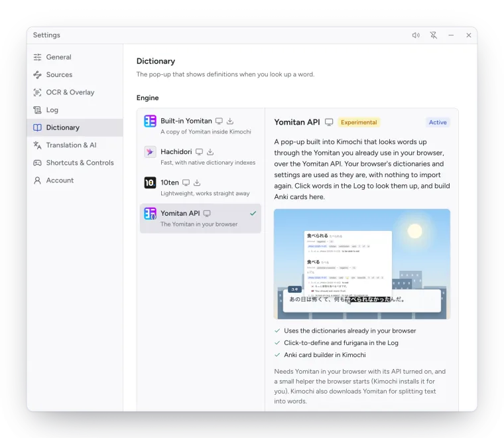Click the Dictionary page heading

point(156,61)
